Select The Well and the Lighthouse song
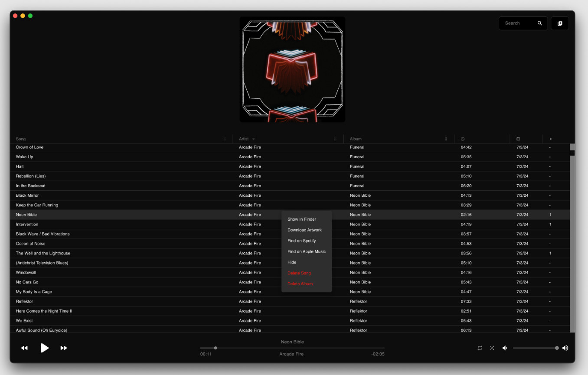This screenshot has height=375, width=588. (290, 253)
